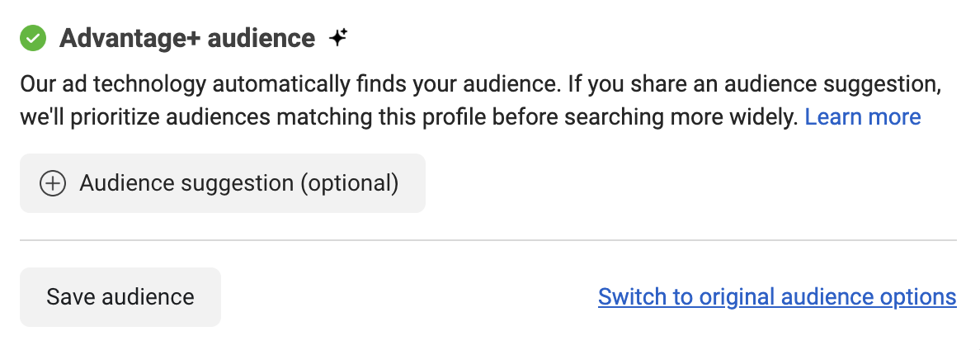Click the circled plus icon

tap(53, 183)
